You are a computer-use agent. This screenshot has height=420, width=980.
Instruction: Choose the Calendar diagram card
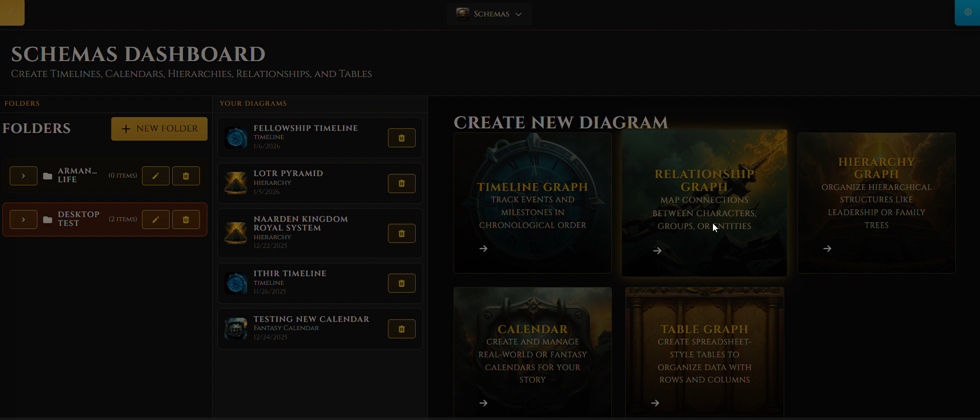click(x=533, y=352)
